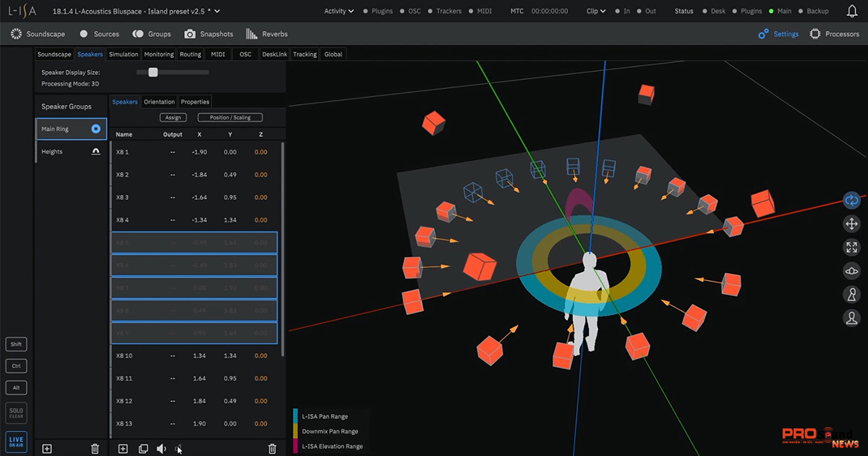Select the pan view move icon
The image size is (868, 456).
point(851,224)
